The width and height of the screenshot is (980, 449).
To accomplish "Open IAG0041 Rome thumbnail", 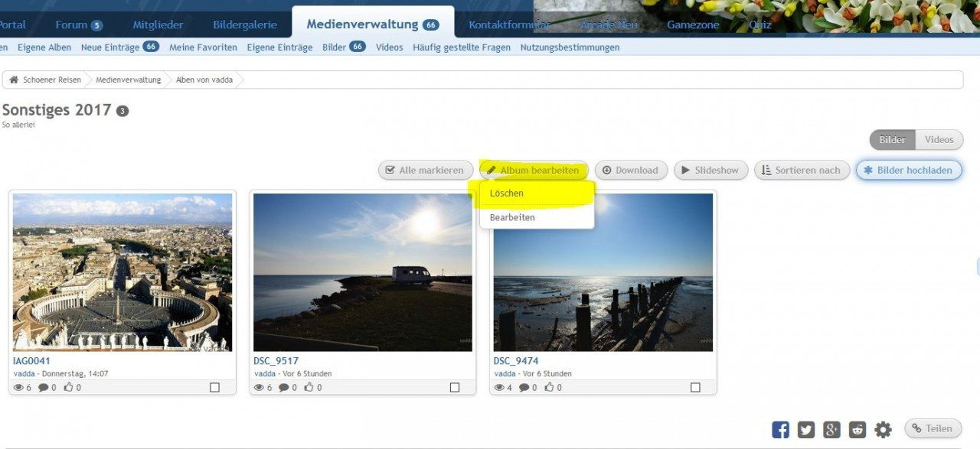I will click(x=122, y=272).
